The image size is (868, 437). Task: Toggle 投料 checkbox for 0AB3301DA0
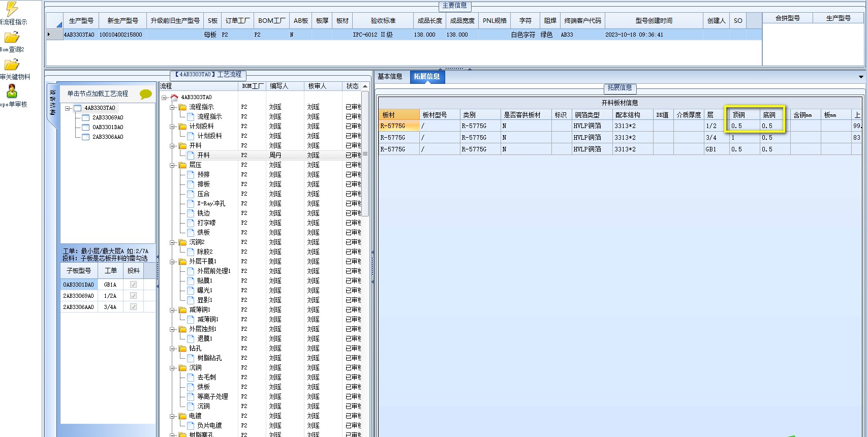click(x=133, y=285)
